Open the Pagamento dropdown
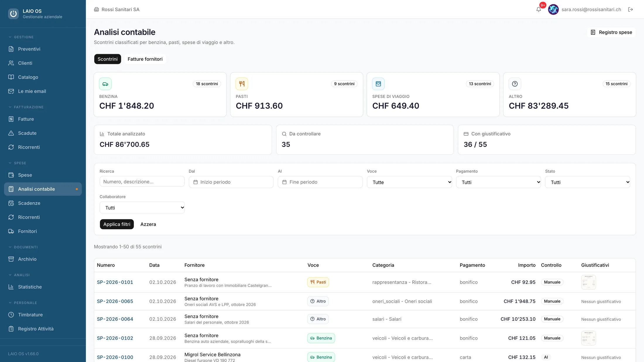This screenshot has height=362, width=644. 498,182
